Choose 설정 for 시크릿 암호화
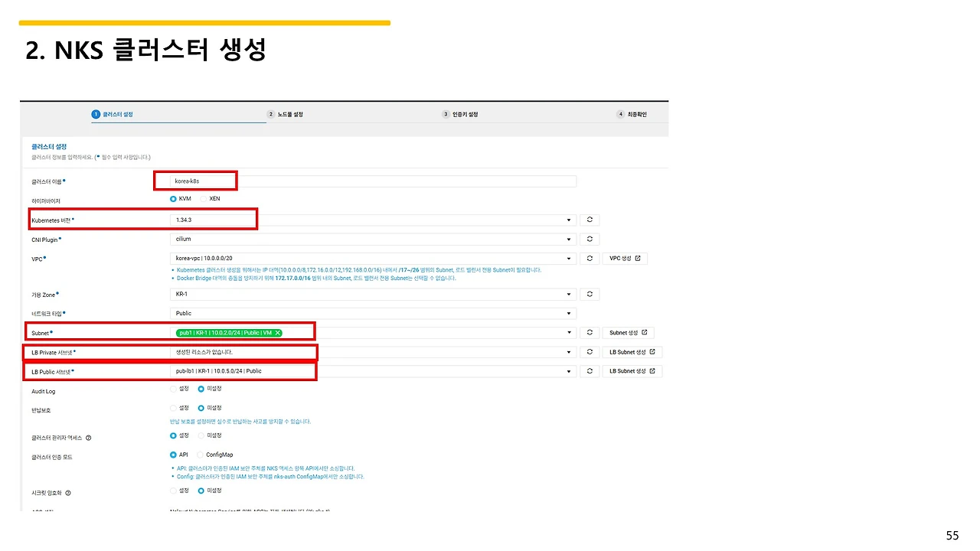This screenshot has height=551, width=980. pyautogui.click(x=173, y=491)
